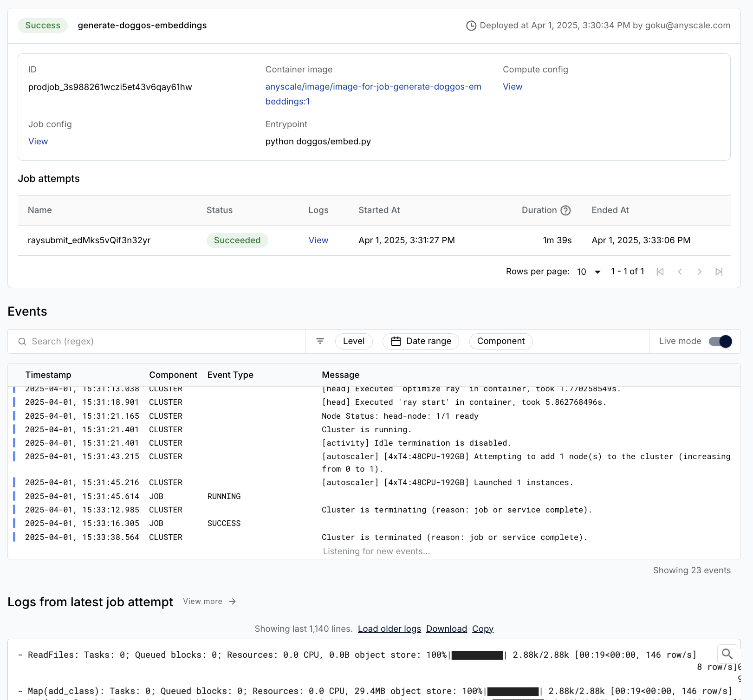The width and height of the screenshot is (753, 700).
Task: View logs for raysubmit_edMks5vQif3n32yr attempt
Action: (318, 240)
